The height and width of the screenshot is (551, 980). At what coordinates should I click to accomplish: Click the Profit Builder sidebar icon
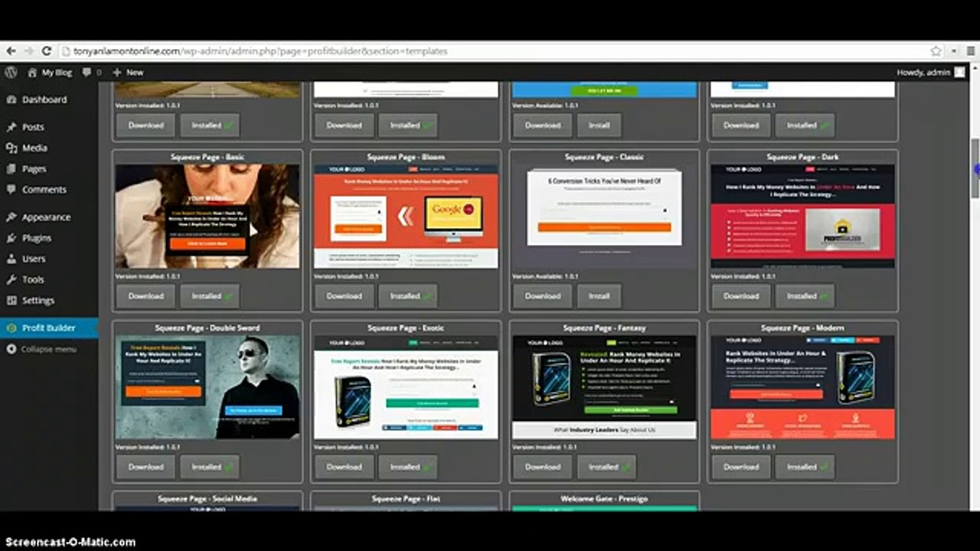pos(11,328)
